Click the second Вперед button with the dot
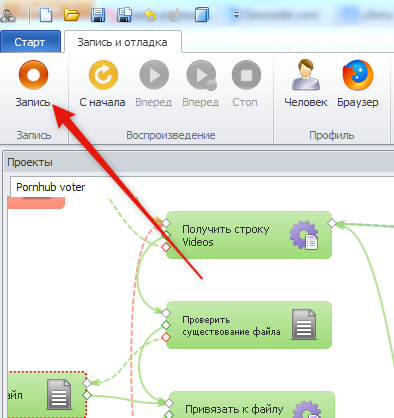Image resolution: width=394 pixels, height=418 pixels. coord(201,84)
